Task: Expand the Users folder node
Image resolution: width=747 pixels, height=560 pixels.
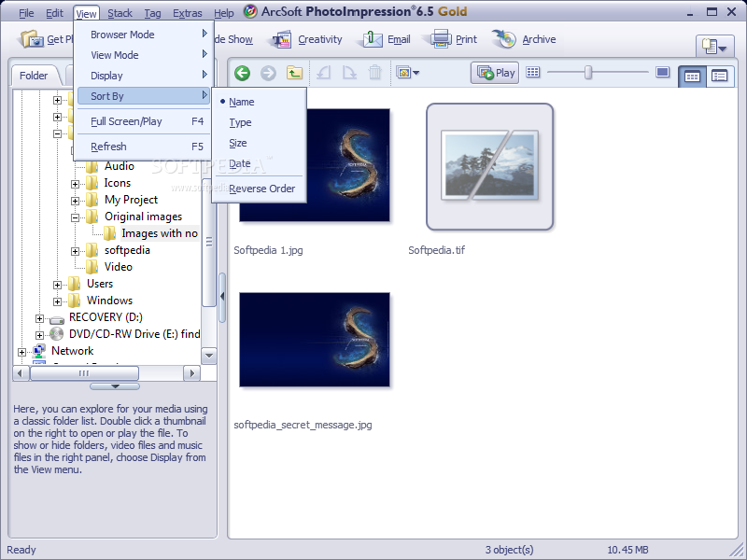Action: coord(57,285)
